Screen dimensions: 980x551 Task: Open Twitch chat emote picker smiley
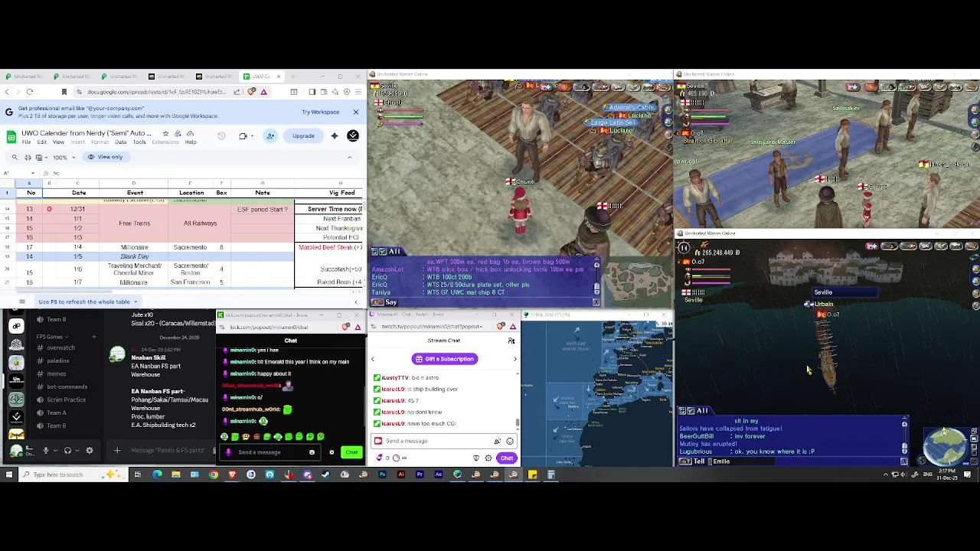pos(510,441)
